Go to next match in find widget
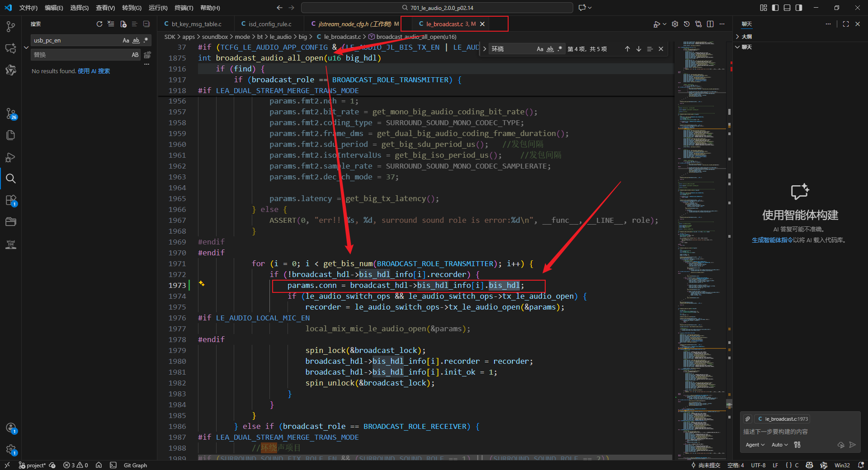The width and height of the screenshot is (868, 470). [x=639, y=49]
